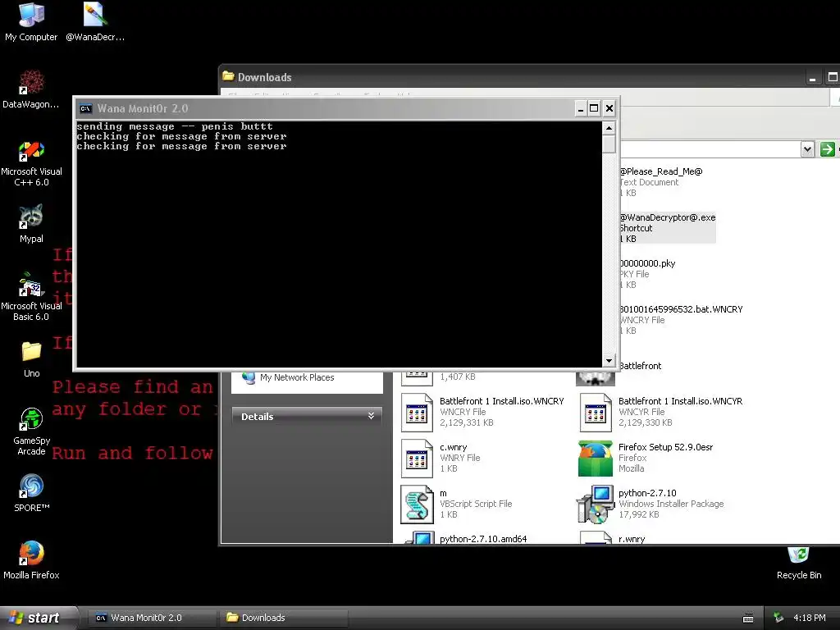Viewport: 840px width, 630px height.
Task: Click console scrollbar up arrow
Action: click(609, 128)
